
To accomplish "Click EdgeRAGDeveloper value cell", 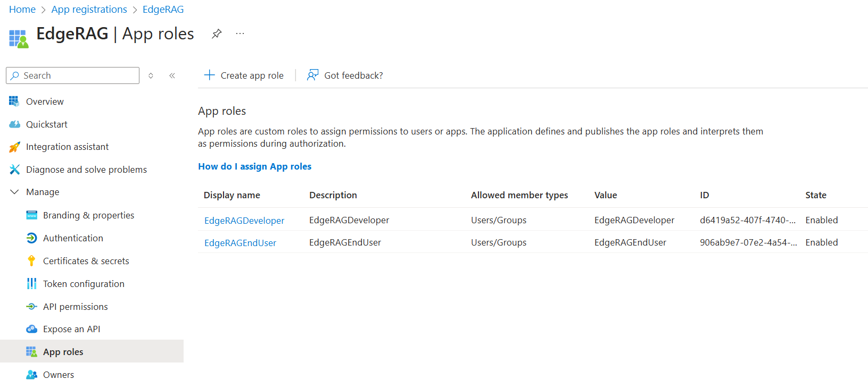I will click(634, 220).
